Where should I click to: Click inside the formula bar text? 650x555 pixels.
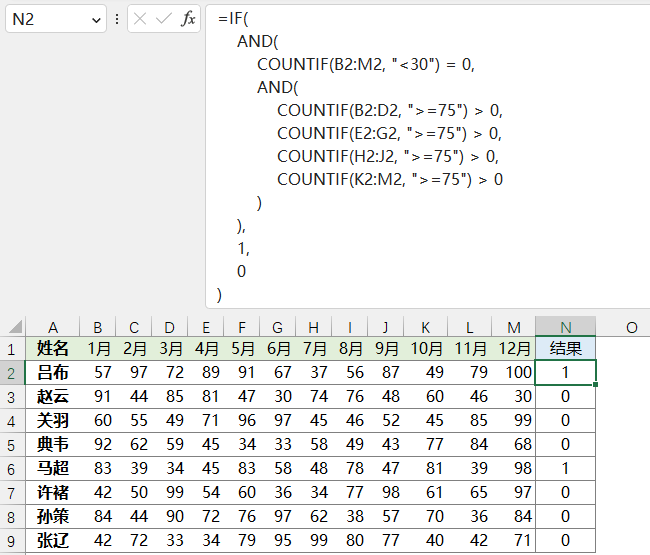tap(427, 156)
